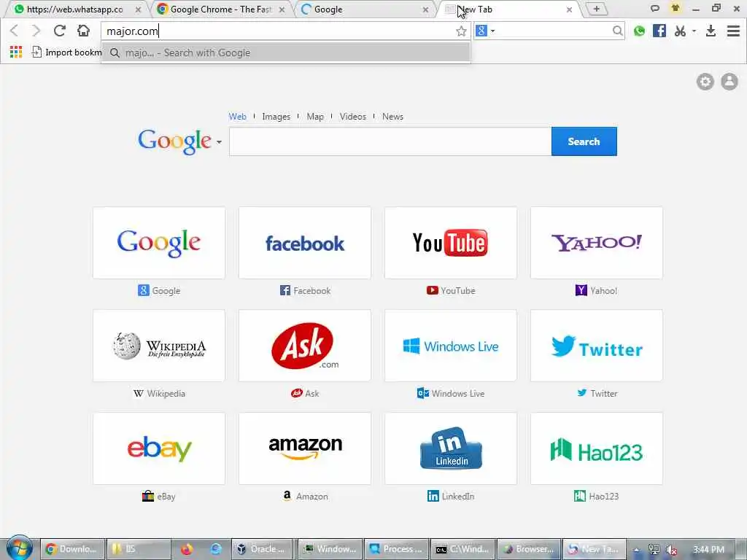Select the Videos search category
The width and height of the screenshot is (747, 560).
click(352, 117)
